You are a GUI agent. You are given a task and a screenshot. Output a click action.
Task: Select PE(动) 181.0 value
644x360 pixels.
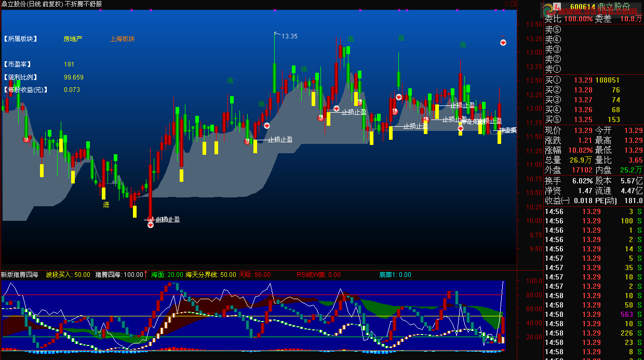tap(633, 201)
